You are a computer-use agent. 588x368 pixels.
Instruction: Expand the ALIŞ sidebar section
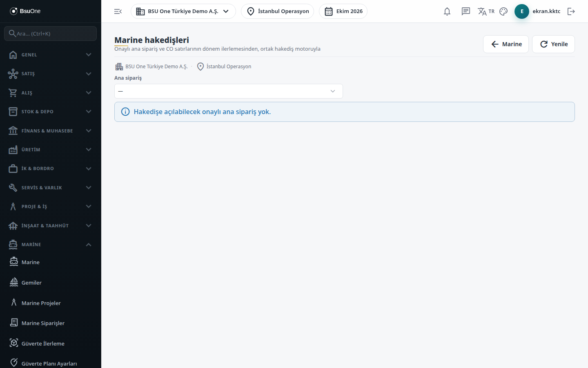point(51,93)
